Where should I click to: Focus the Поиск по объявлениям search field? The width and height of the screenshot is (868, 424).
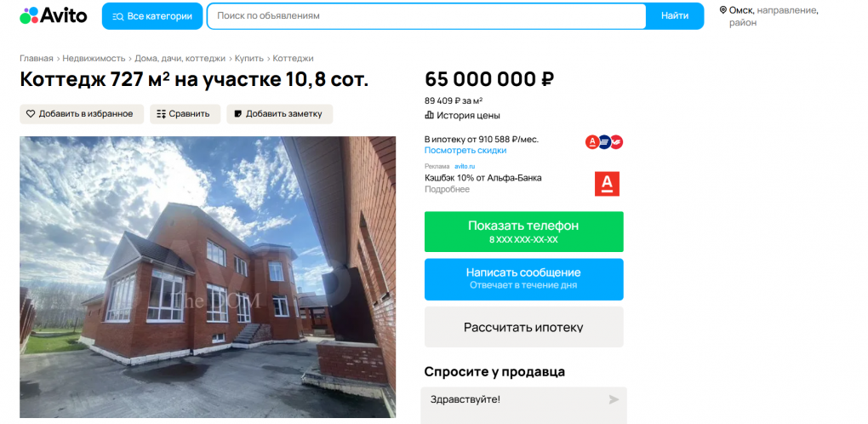tap(426, 16)
